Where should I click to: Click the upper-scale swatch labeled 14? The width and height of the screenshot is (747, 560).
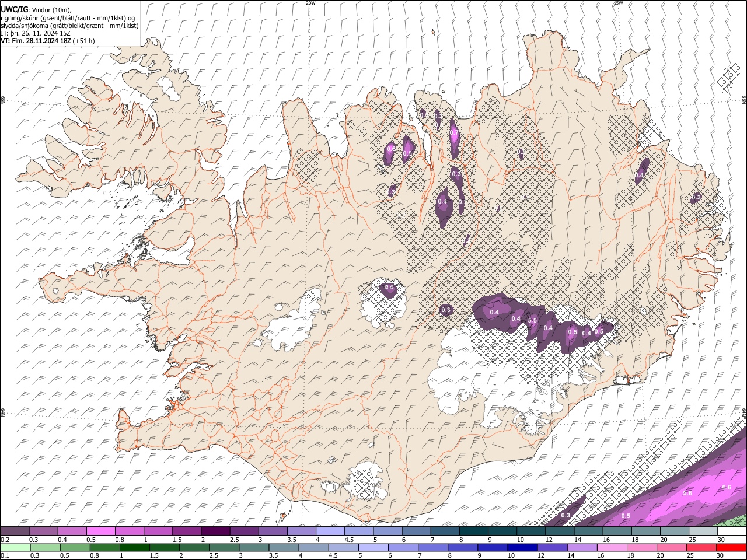pyautogui.click(x=589, y=531)
